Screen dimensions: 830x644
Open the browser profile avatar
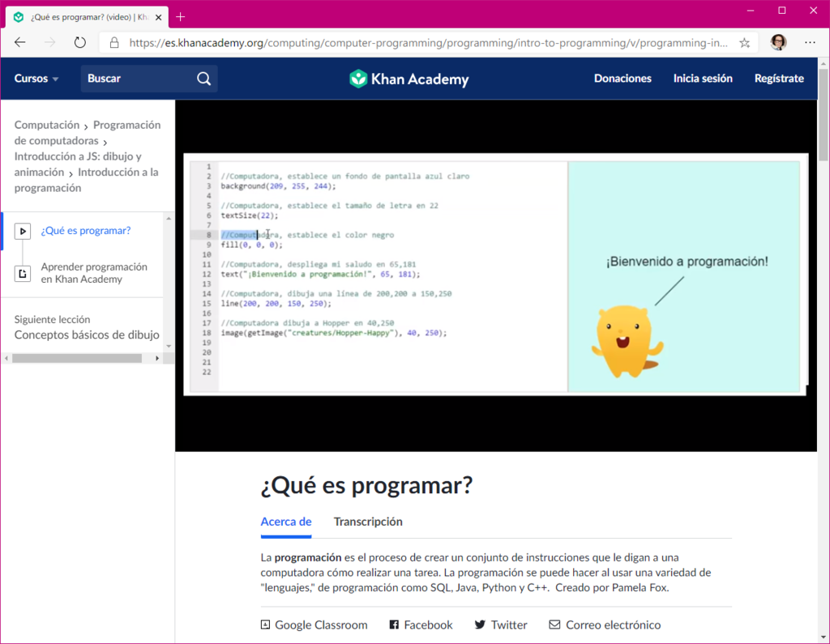[778, 42]
